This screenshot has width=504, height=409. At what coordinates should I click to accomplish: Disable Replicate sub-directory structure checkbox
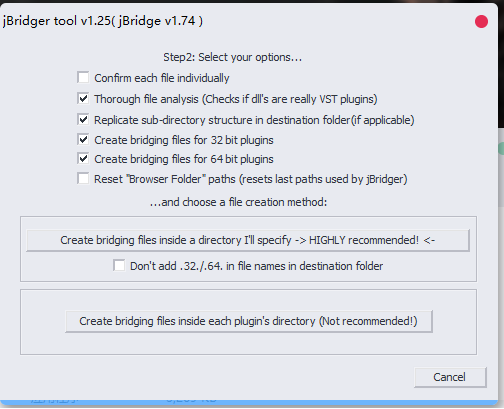coord(83,120)
